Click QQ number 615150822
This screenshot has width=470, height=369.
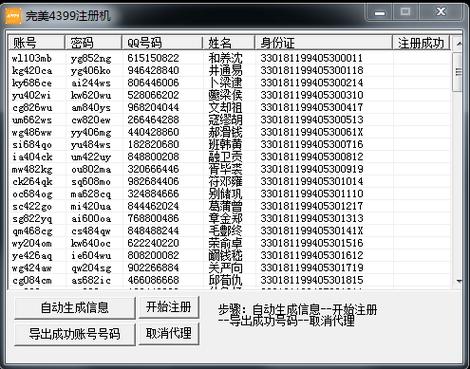[153, 58]
